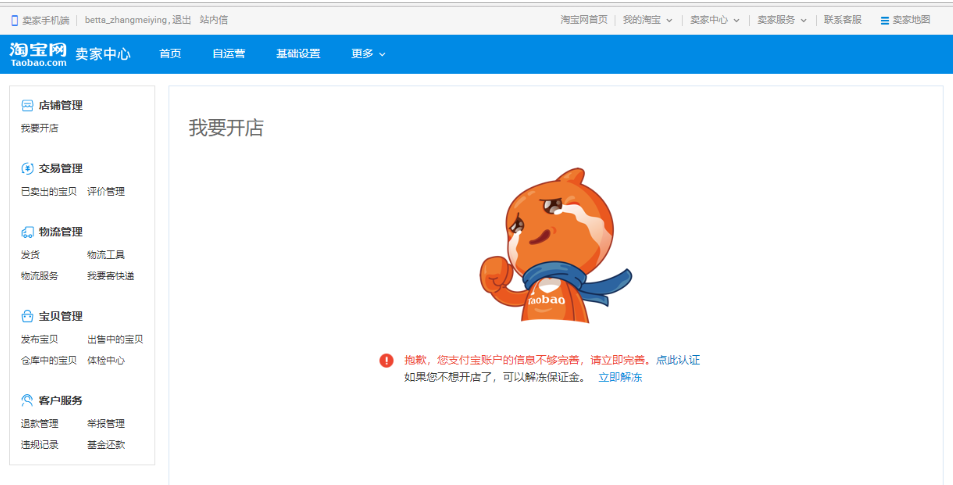Click the 客户服务 headset icon
The image size is (953, 485).
coord(27,401)
